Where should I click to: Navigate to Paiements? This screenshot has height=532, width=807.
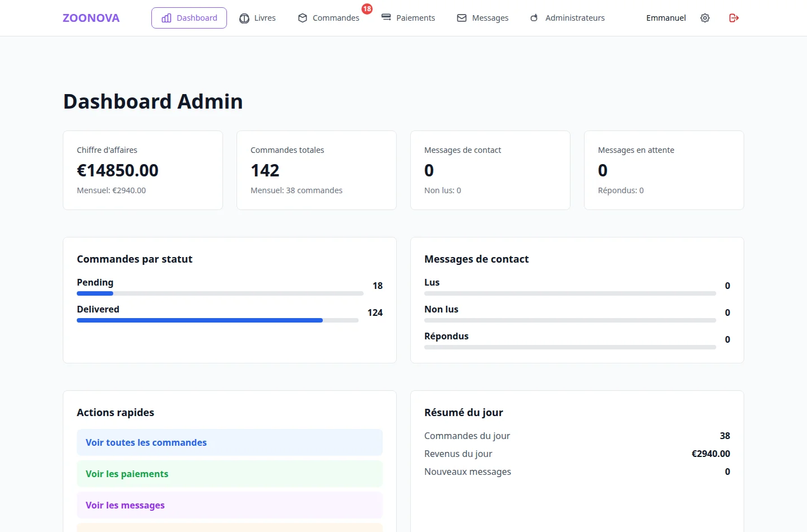click(408, 18)
